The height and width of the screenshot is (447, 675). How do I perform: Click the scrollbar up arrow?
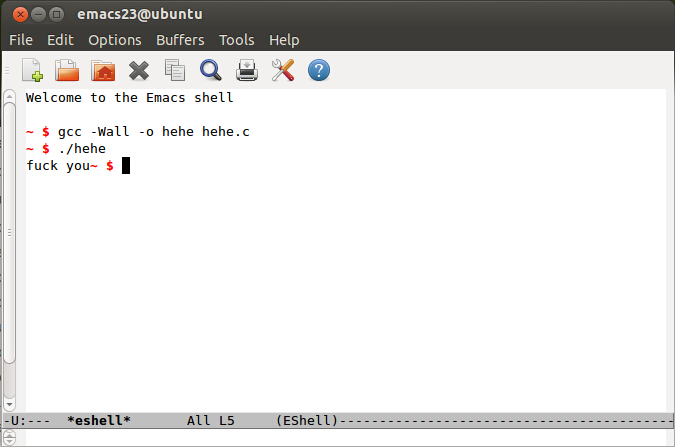9,96
